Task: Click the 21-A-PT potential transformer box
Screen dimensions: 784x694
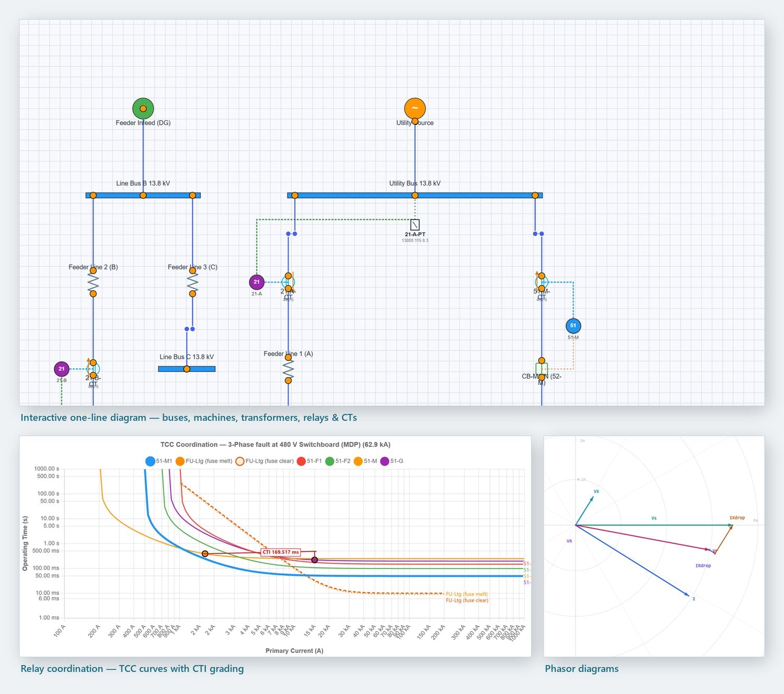Action: pyautogui.click(x=415, y=225)
